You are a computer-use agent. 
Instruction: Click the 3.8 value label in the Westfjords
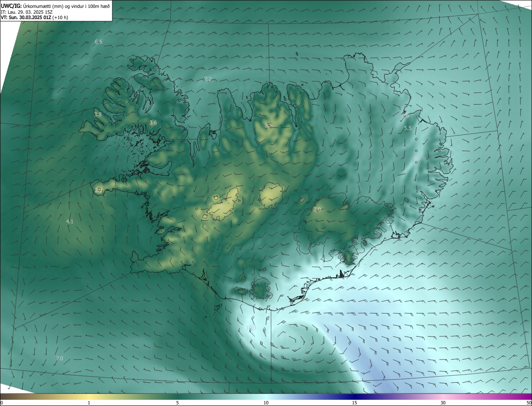[98, 114]
